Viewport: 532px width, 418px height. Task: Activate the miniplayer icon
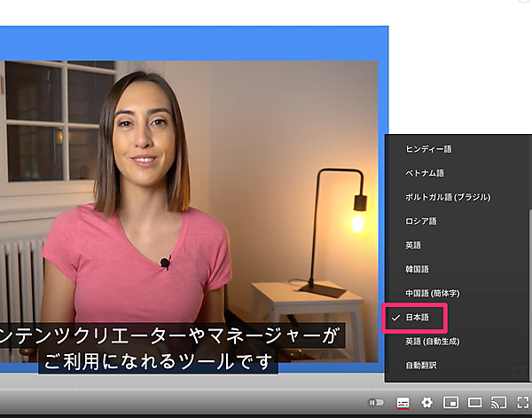451,403
